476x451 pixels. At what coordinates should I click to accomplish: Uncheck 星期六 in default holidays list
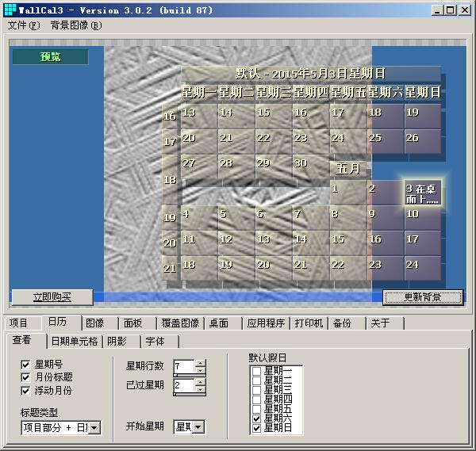[x=256, y=418]
